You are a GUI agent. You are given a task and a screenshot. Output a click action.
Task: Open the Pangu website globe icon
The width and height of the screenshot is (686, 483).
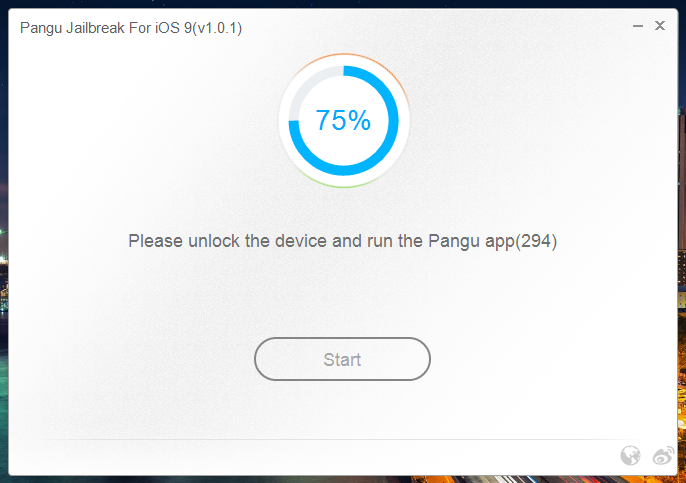pyautogui.click(x=630, y=456)
